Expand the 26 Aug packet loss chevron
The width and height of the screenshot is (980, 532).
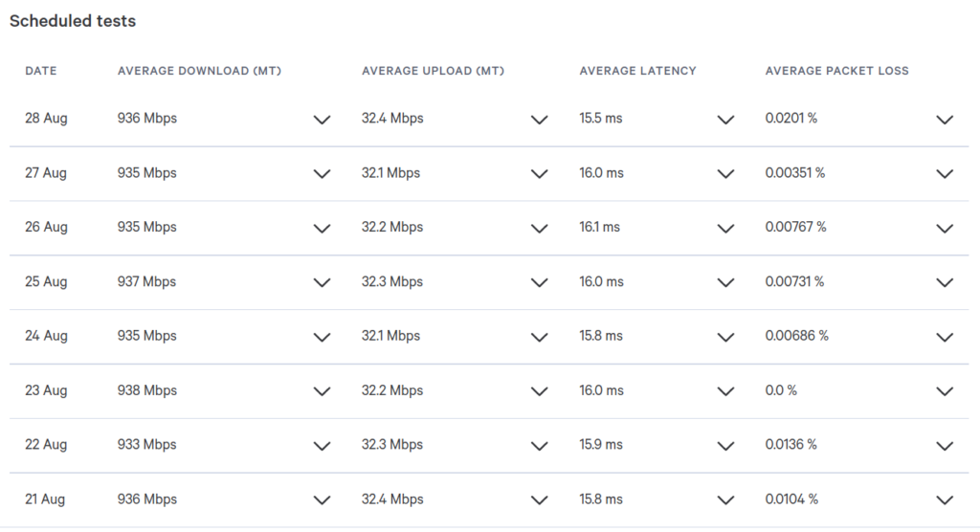click(x=945, y=229)
